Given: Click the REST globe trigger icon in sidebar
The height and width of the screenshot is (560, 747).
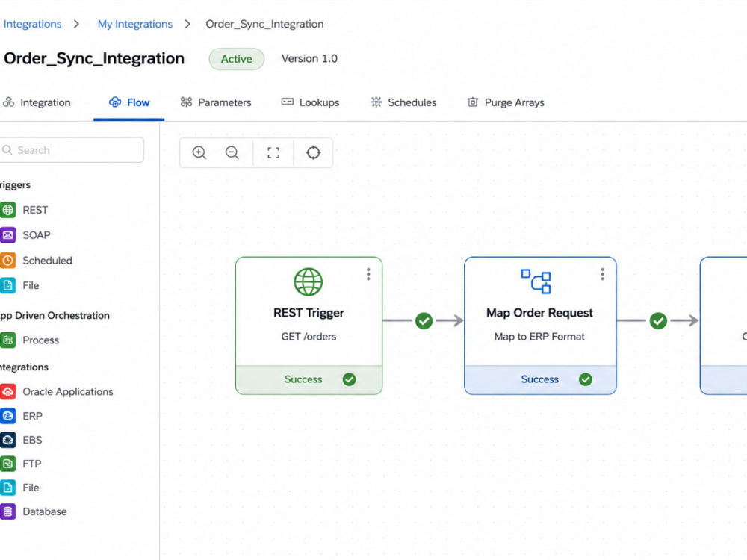Looking at the screenshot, I should pyautogui.click(x=7, y=210).
